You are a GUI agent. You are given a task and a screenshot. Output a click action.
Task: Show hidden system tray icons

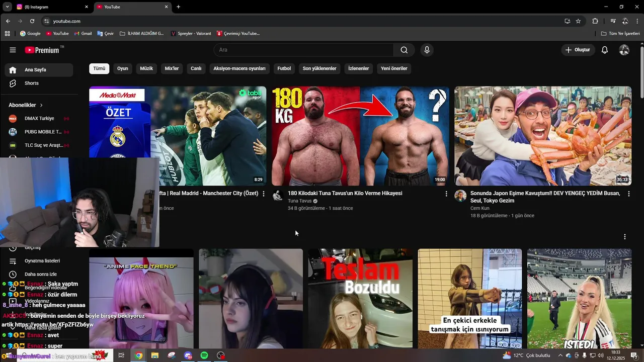[x=560, y=355]
